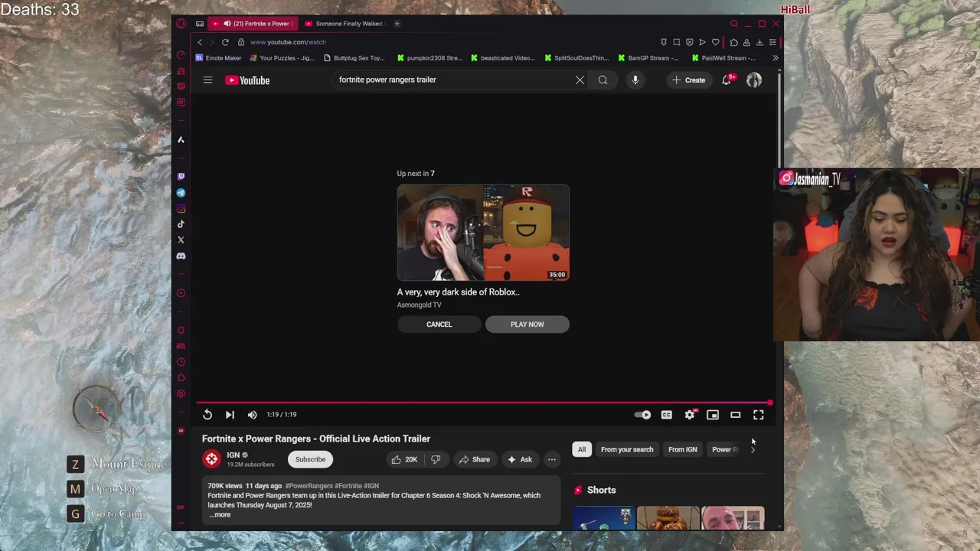Select the From IGN chip
The width and height of the screenshot is (980, 551).
pyautogui.click(x=683, y=449)
